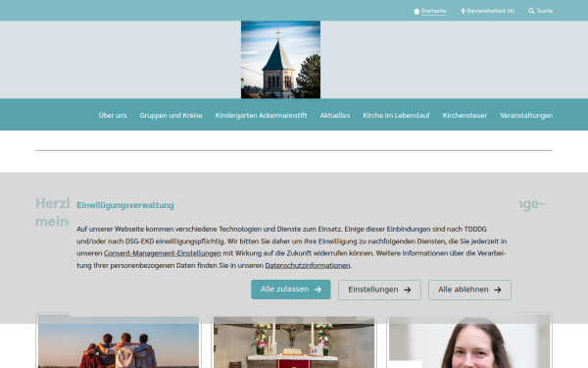Click the search magnifier icon
Viewport: 588px width, 368px height.
(531, 11)
